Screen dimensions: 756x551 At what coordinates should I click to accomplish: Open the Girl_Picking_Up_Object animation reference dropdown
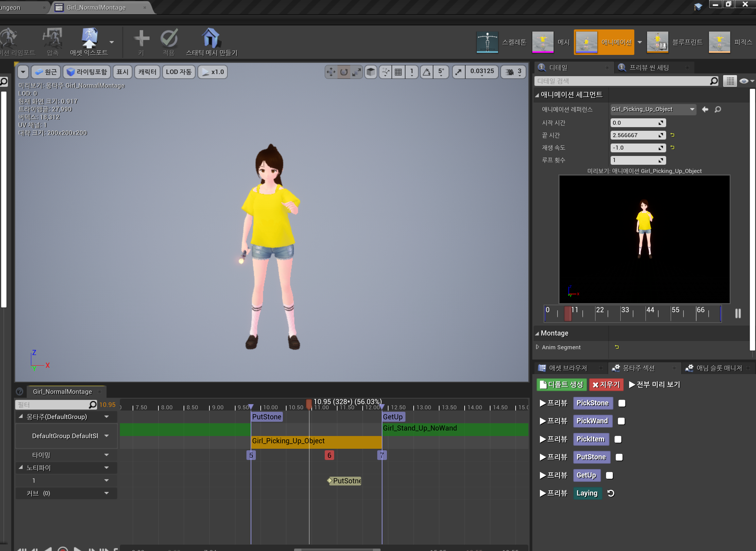[693, 109]
